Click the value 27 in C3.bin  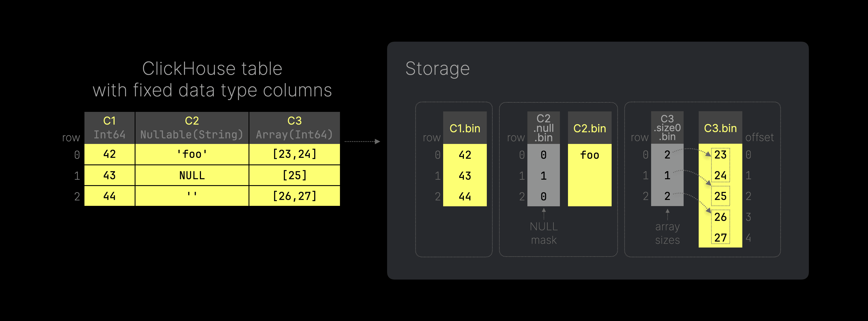tap(720, 238)
